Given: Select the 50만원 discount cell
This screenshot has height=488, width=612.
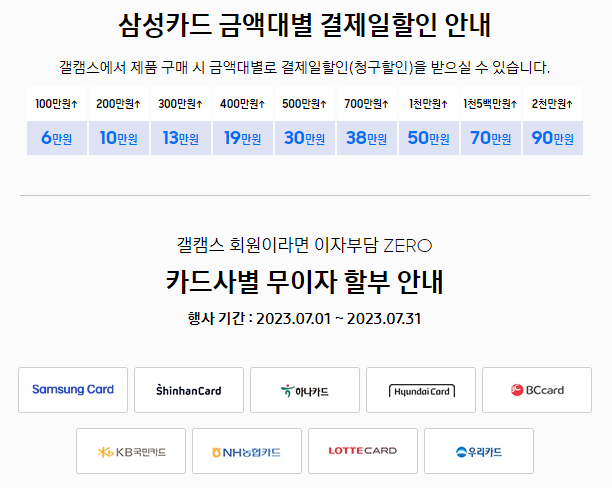Looking at the screenshot, I should coord(429,138).
